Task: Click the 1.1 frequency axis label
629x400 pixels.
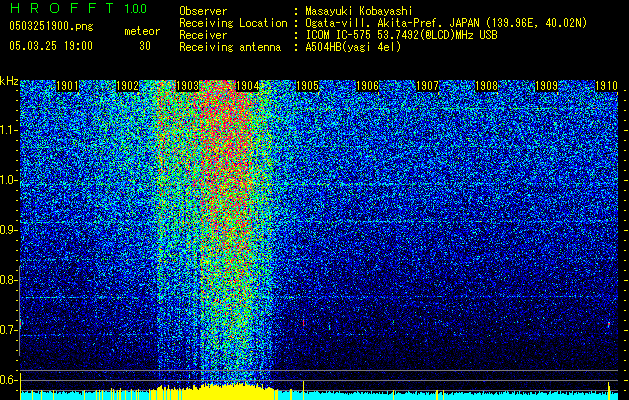Action: tap(8, 130)
